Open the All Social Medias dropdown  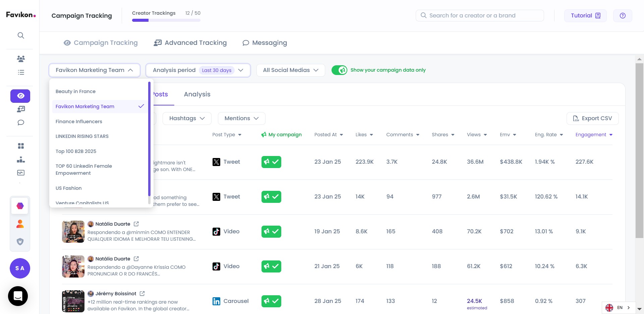[x=291, y=70]
